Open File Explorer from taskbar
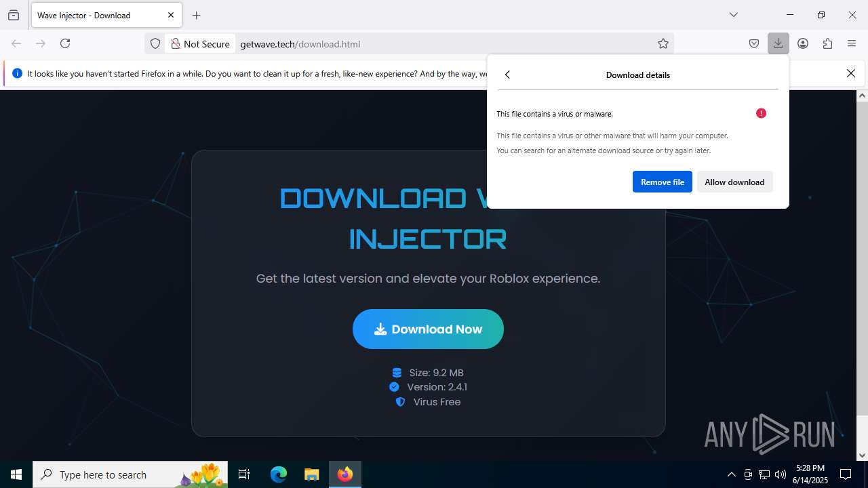868x488 pixels. [311, 474]
